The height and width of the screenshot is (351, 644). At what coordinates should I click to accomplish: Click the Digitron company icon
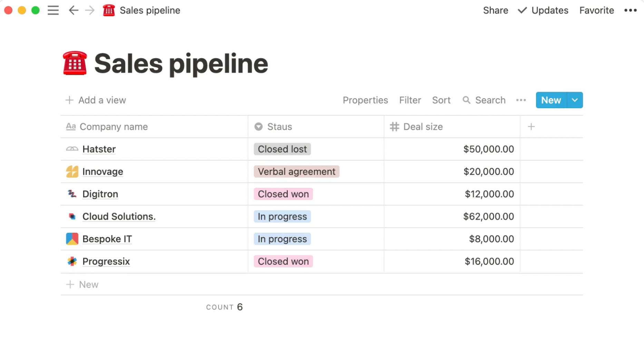click(71, 194)
